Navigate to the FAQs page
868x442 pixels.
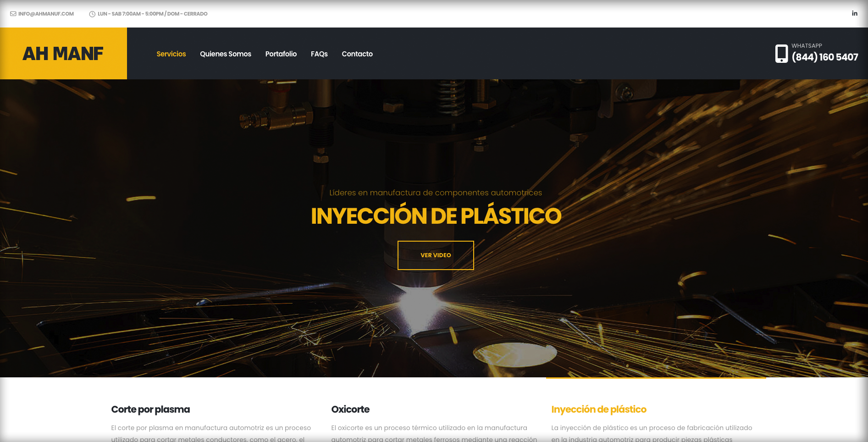[x=319, y=54]
